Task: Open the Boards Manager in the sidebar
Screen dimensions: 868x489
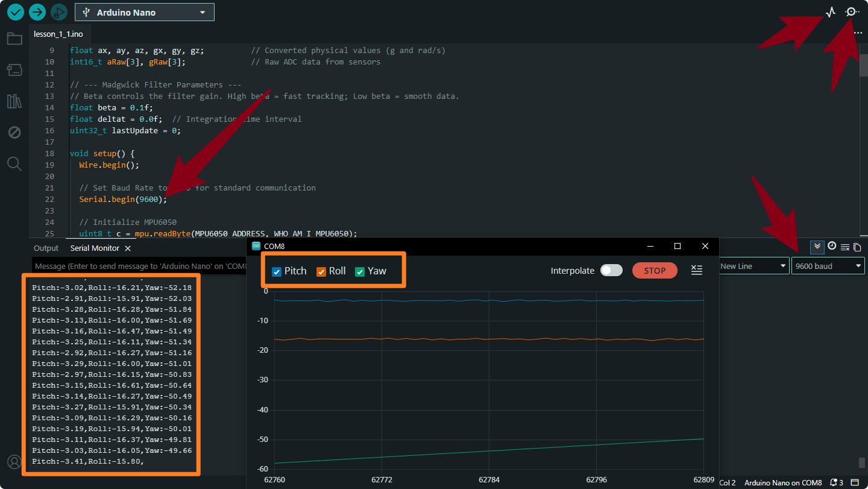Action: click(x=14, y=70)
